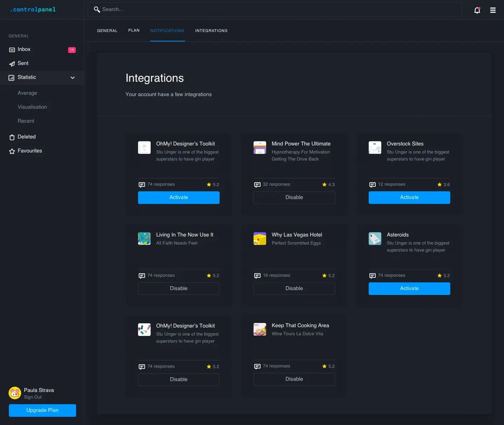
Task: Open the Visualisation sub-item under Statistic
Action: point(32,107)
